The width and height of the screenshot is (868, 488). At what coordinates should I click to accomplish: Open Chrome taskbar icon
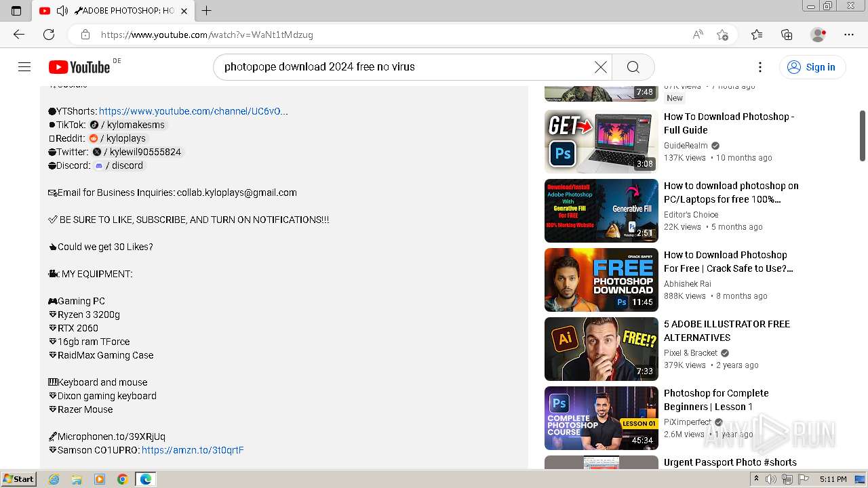point(122,479)
